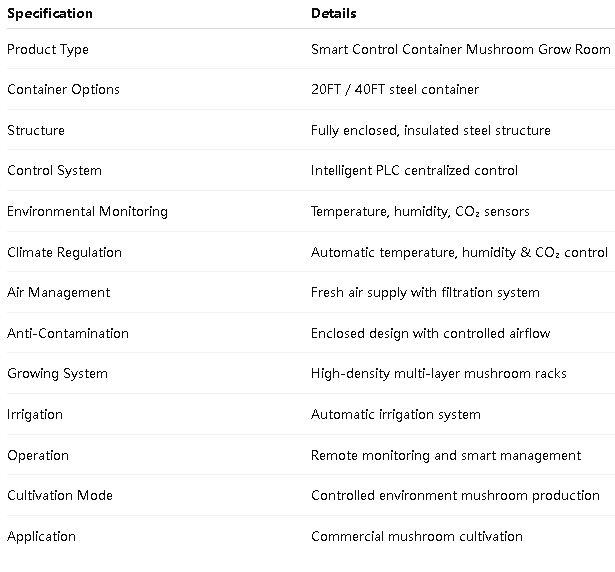Select Fresh air supply with filtration system

(425, 293)
